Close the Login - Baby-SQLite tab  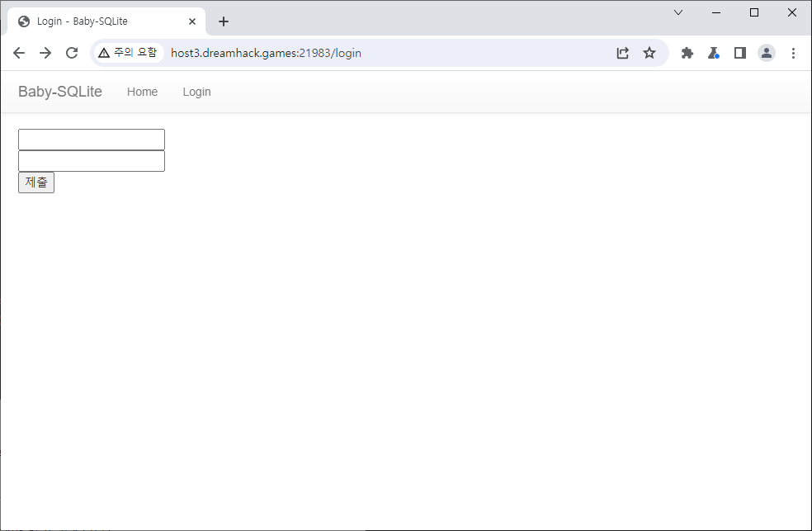pos(193,21)
